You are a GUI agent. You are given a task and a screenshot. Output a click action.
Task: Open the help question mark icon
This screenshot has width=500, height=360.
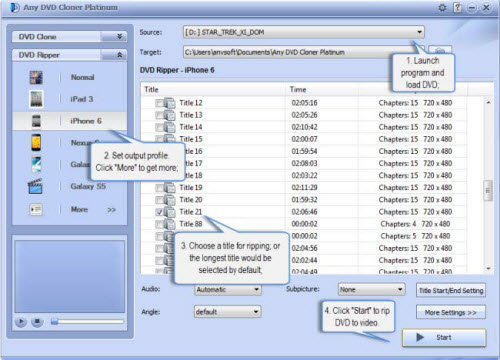tap(457, 7)
